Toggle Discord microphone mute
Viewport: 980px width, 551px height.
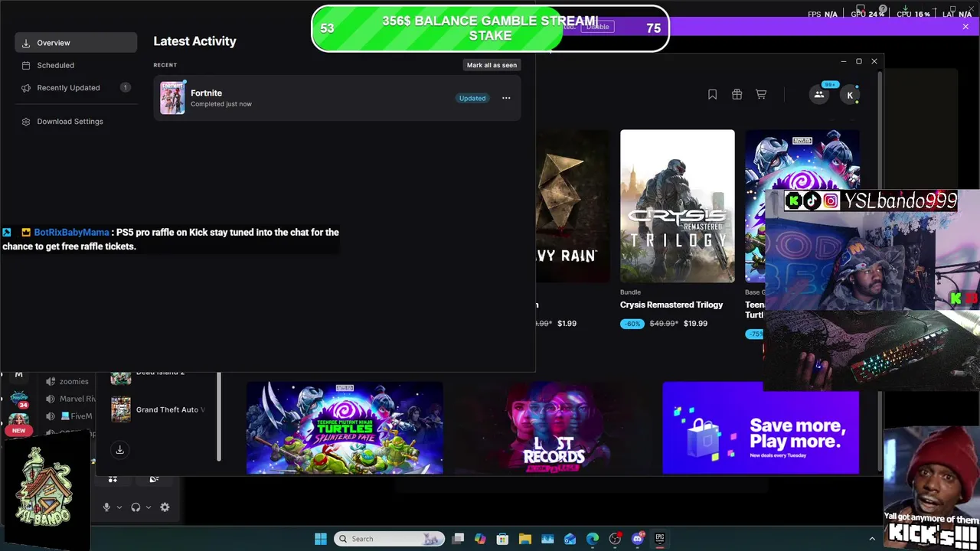(106, 507)
